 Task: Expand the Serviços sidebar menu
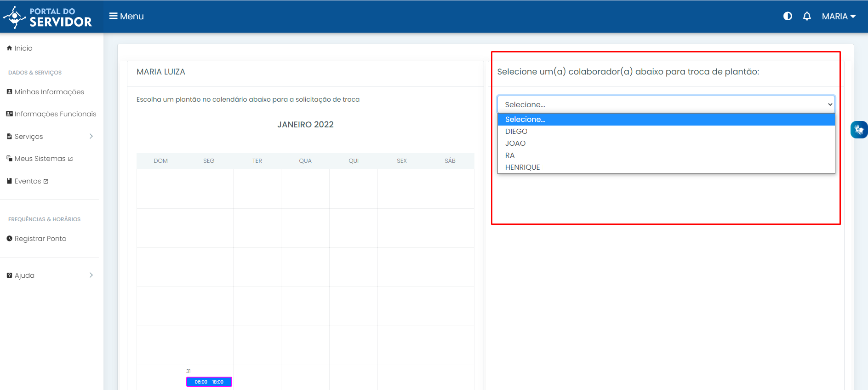(50, 137)
